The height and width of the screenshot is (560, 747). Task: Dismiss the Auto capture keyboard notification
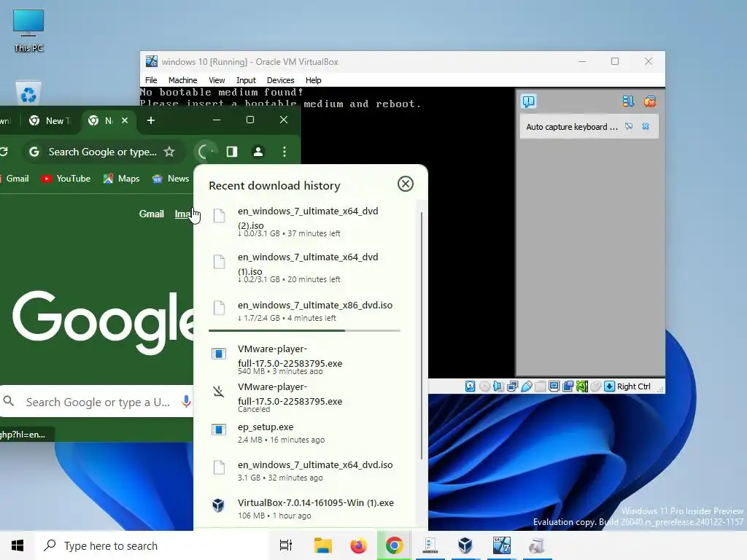[646, 126]
